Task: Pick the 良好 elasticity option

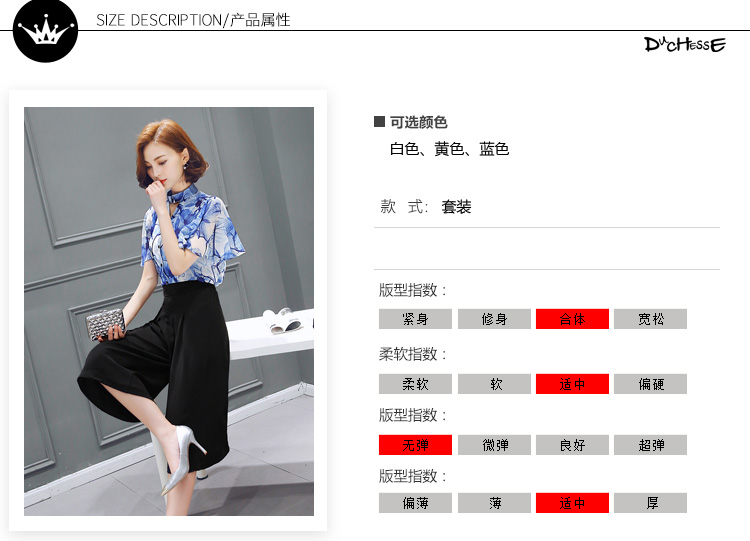Action: (573, 445)
